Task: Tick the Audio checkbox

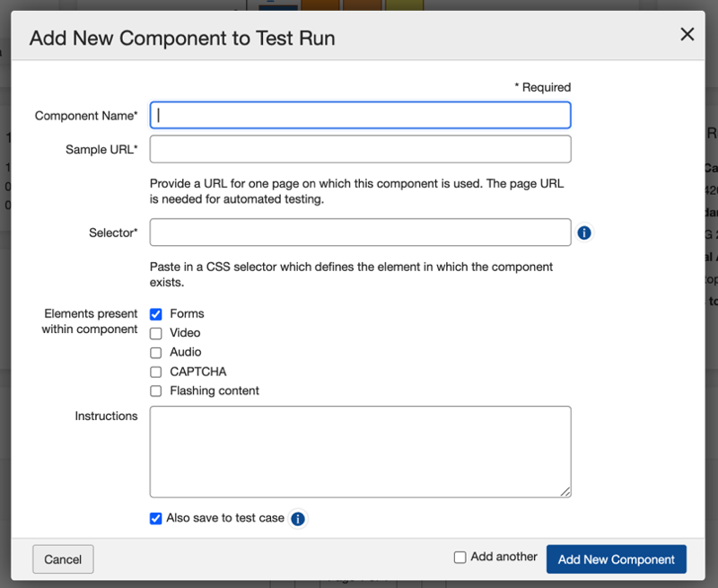Action: click(156, 353)
